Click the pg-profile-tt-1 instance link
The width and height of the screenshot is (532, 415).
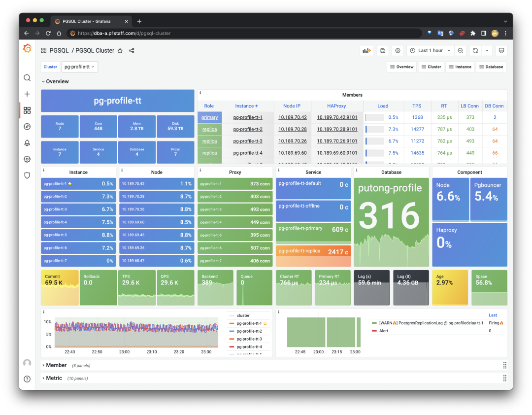point(248,117)
